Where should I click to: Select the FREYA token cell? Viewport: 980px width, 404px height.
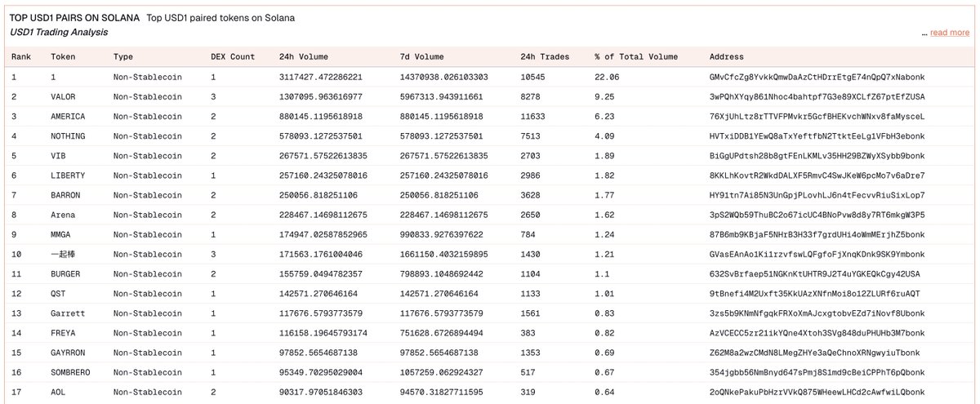pos(63,332)
